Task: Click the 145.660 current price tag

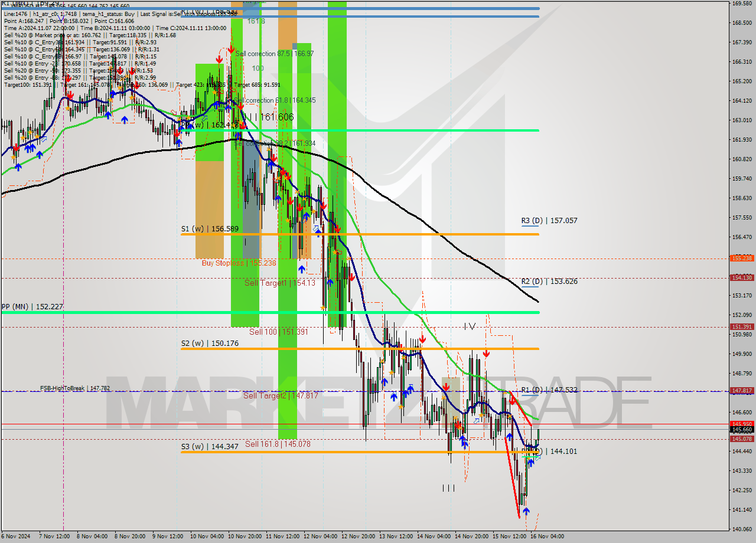Action: (x=742, y=430)
